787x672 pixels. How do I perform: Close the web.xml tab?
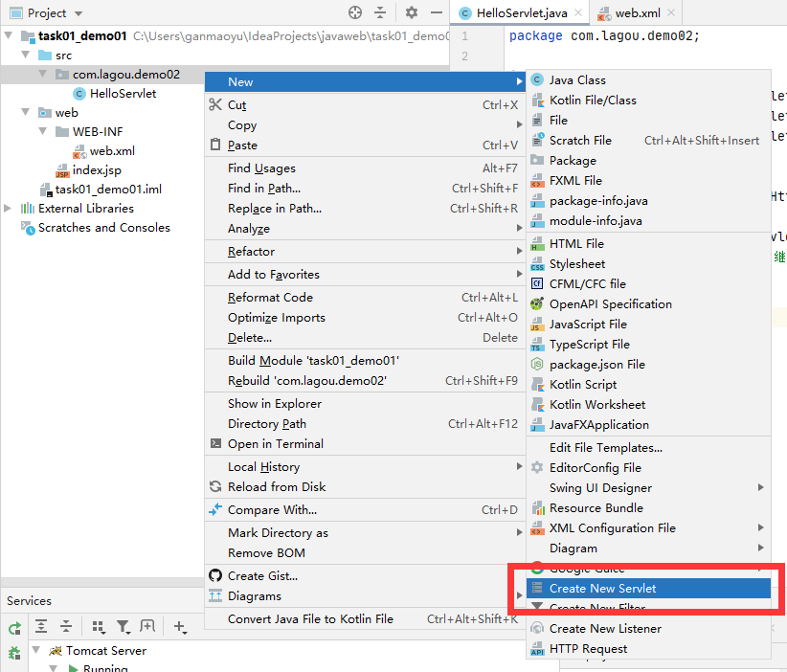[671, 13]
